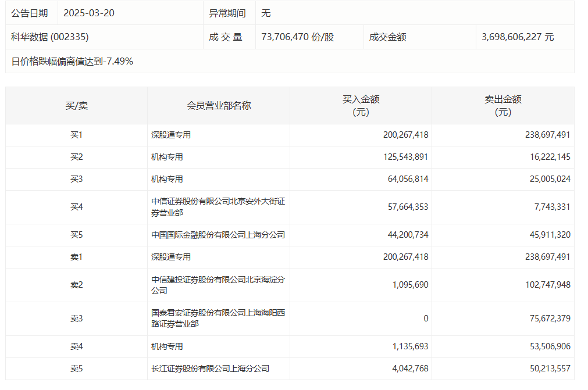588x390 pixels.
Task: Select volume 73,706,470 份/股
Action: pos(297,37)
